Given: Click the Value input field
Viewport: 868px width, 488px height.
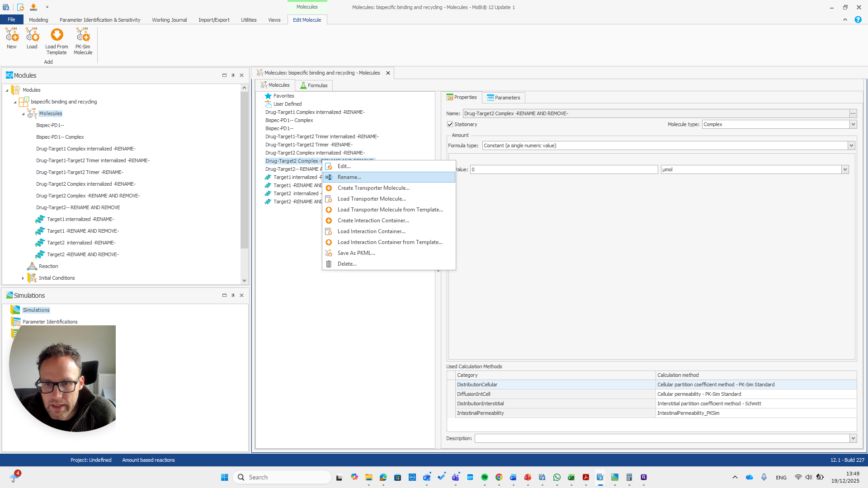Looking at the screenshot, I should click(x=563, y=169).
